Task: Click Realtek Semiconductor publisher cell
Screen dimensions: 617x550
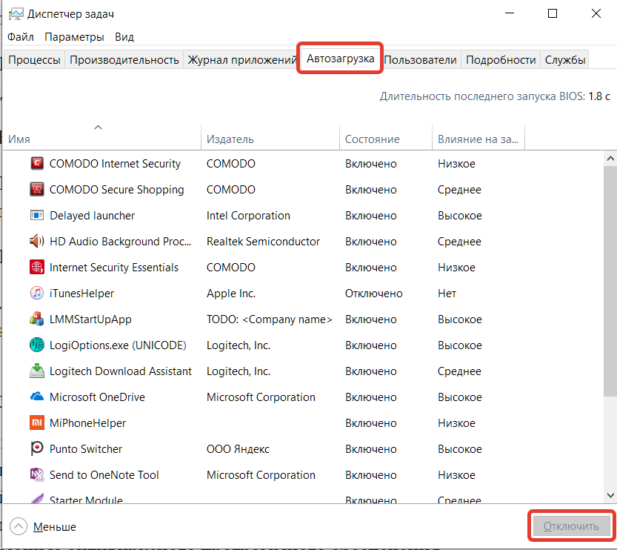Action: click(x=263, y=242)
